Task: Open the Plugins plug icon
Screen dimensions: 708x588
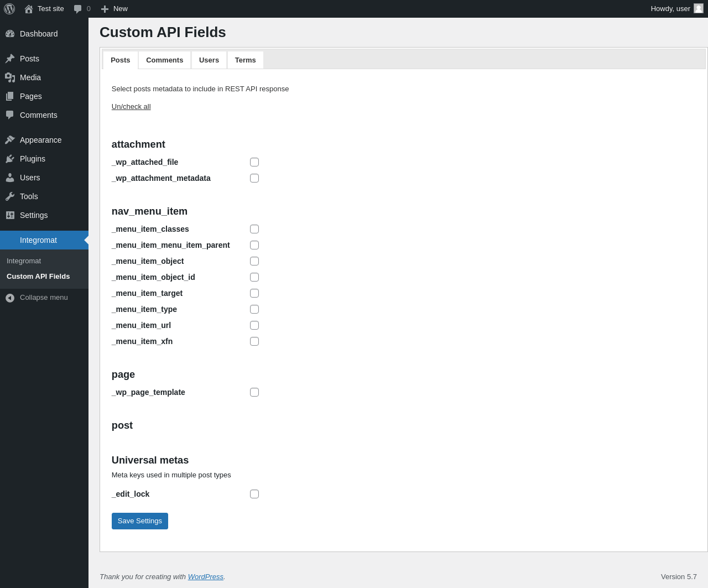Action: click(x=10, y=159)
